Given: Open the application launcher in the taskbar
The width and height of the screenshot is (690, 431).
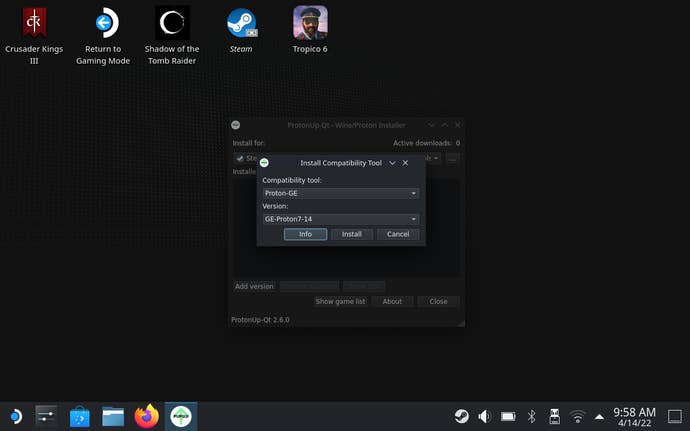Looking at the screenshot, I should 16,416.
